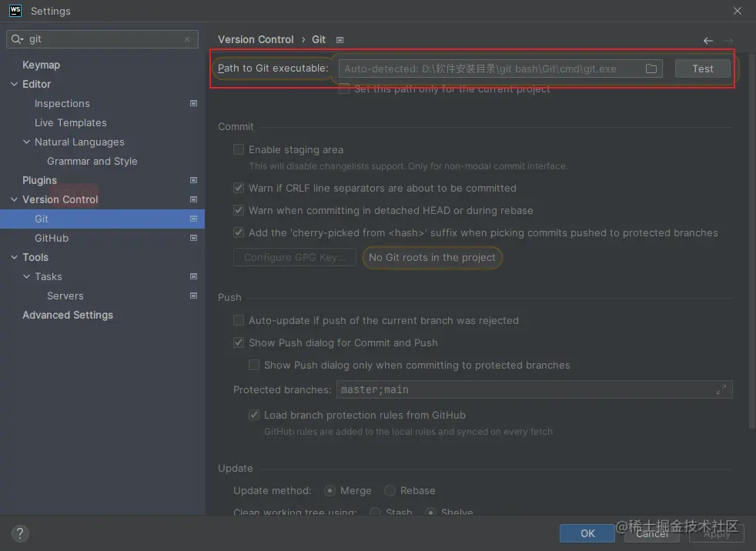Click the Protected branches input field
This screenshot has height=551, width=756.
click(x=534, y=389)
